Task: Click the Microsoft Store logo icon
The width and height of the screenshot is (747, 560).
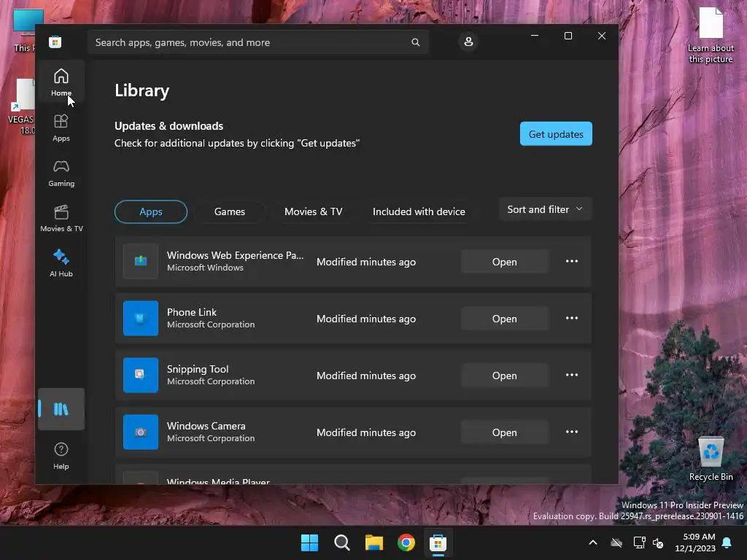Action: 55,42
